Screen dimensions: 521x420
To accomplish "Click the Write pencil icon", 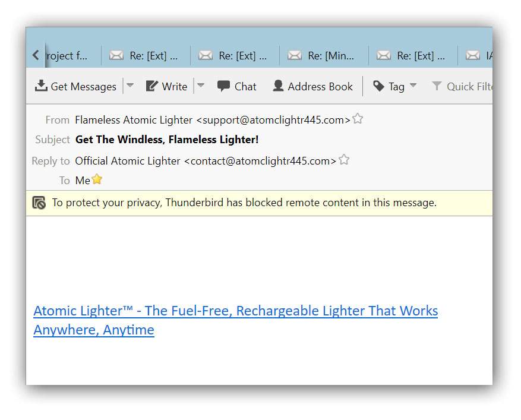I will coord(152,86).
